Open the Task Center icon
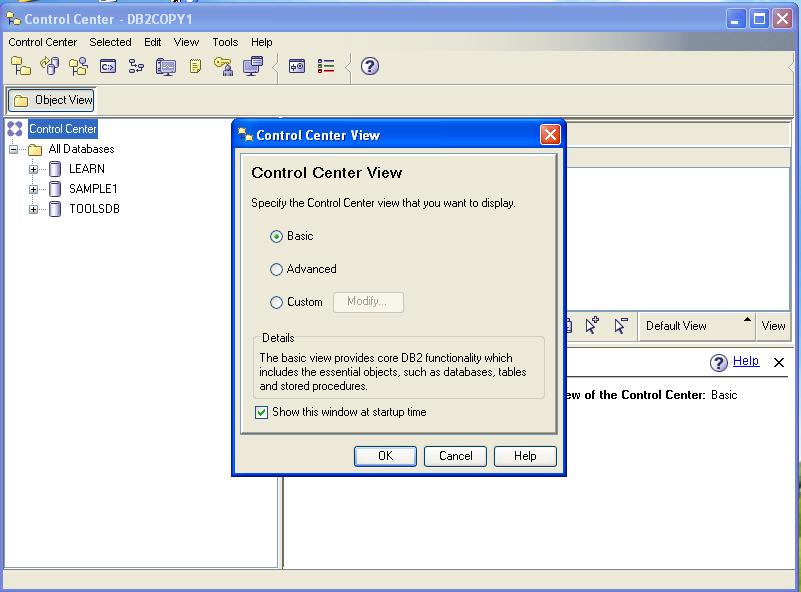The image size is (801, 592). point(136,66)
